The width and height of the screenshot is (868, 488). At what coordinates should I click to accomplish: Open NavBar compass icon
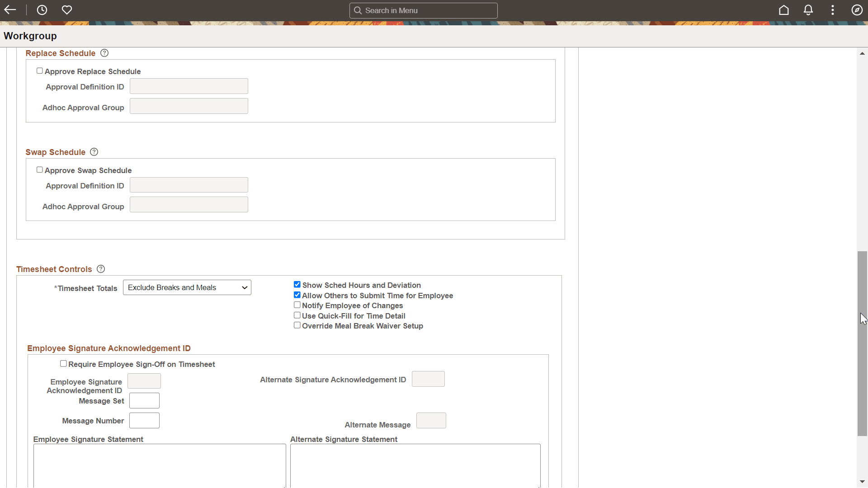857,10
